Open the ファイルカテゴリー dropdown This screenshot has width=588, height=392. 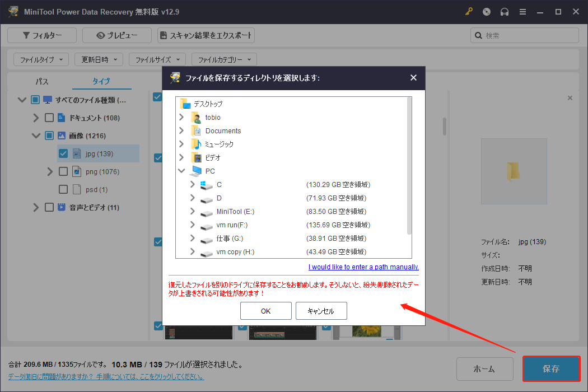[224, 59]
